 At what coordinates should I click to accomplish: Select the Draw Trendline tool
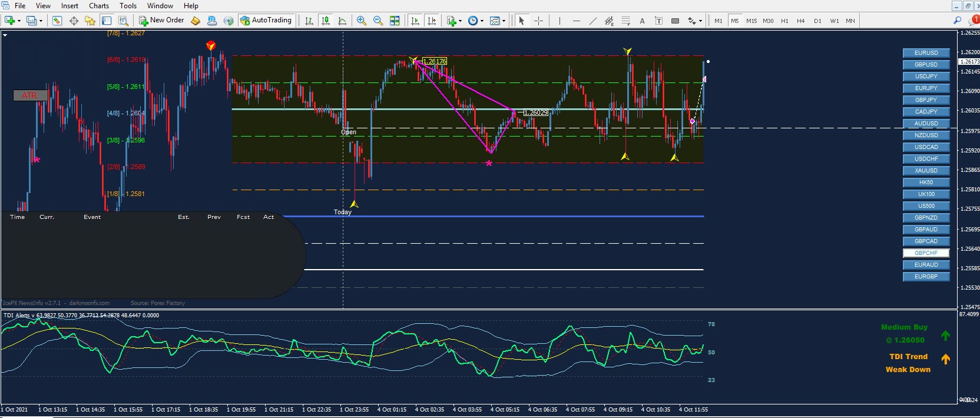coord(592,21)
